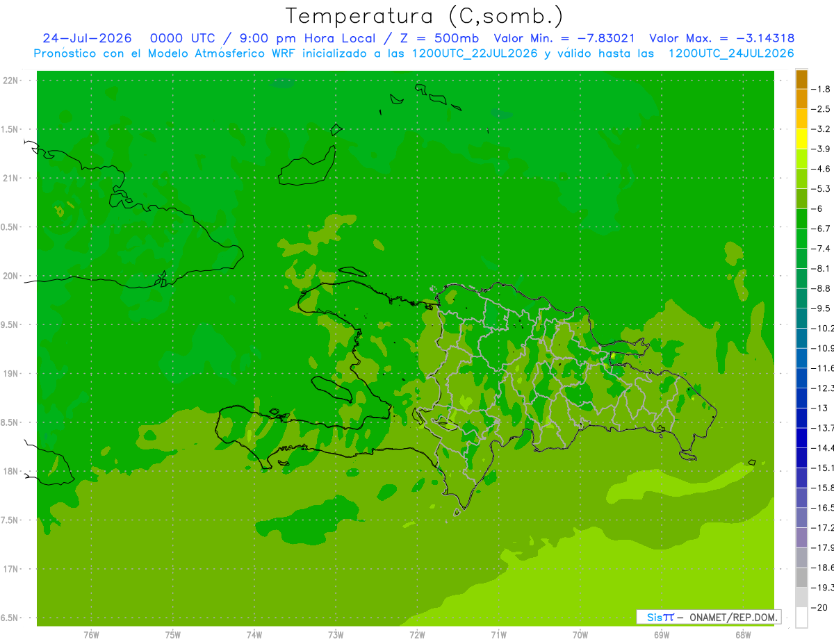Click the "Temperatura (C,somb.)" chart title
This screenshot has width=834, height=644.
pyautogui.click(x=425, y=16)
